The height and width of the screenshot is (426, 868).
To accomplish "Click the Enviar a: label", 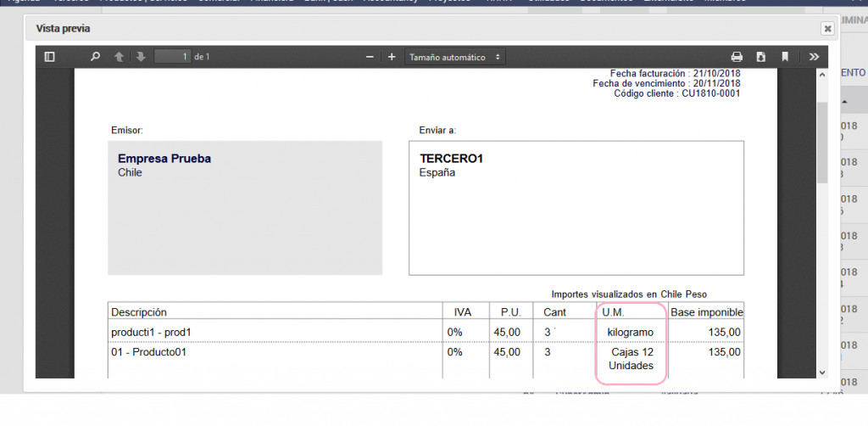I will click(x=438, y=131).
